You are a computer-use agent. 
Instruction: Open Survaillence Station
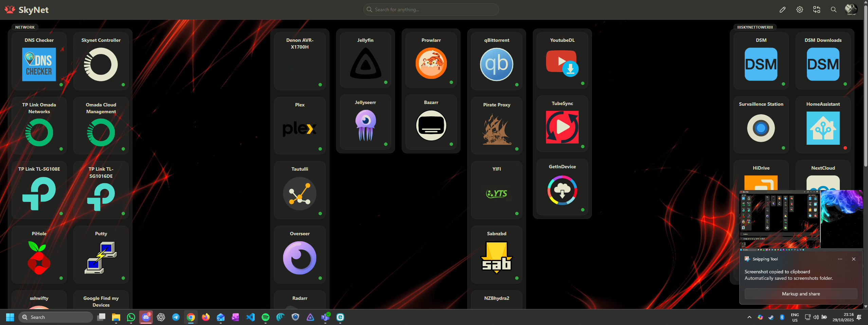(x=761, y=125)
